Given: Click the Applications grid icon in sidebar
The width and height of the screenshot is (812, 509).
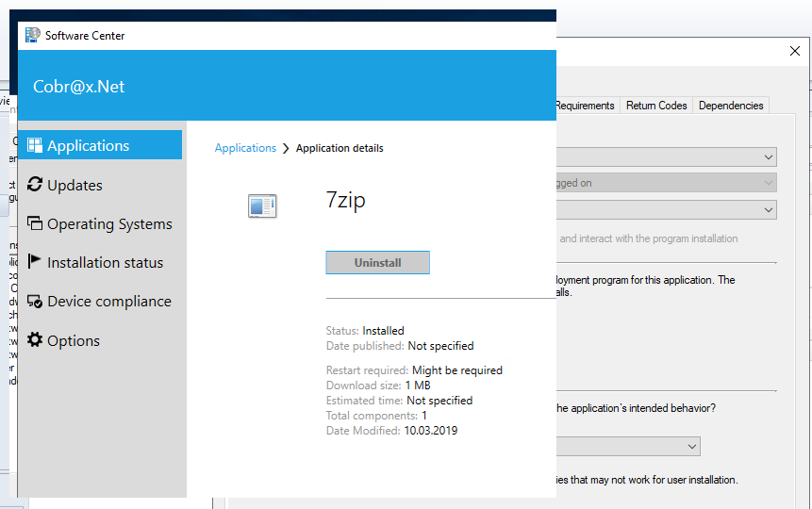Looking at the screenshot, I should 35,145.
